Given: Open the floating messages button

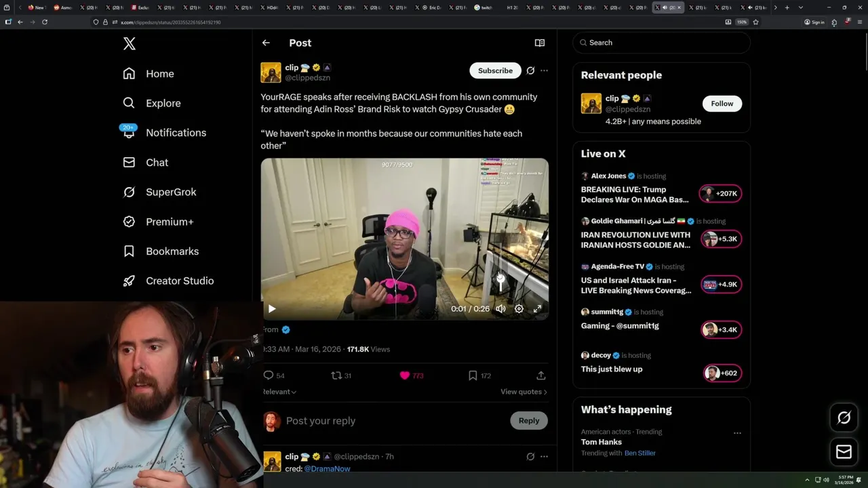Looking at the screenshot, I should (844, 452).
